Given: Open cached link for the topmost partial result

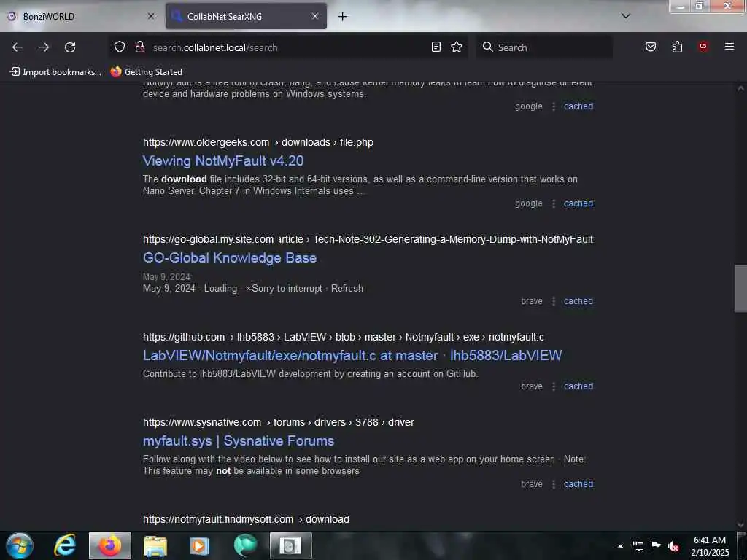Looking at the screenshot, I should (x=578, y=106).
